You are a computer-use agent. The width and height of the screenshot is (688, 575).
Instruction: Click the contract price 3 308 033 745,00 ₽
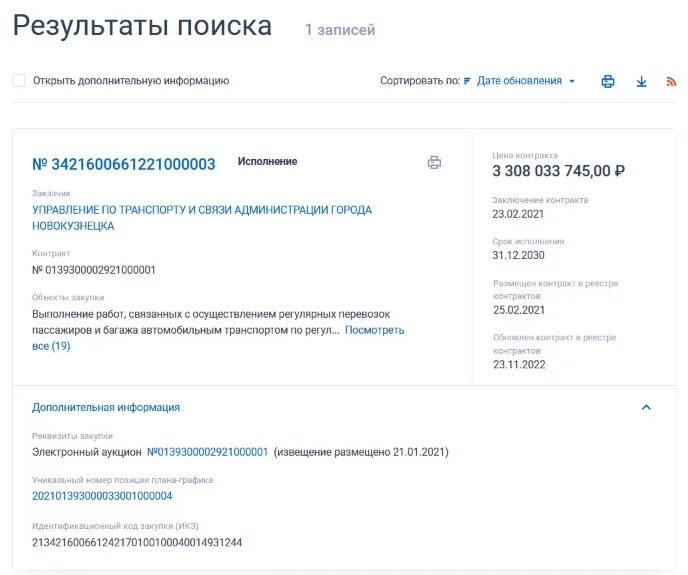coord(559,171)
